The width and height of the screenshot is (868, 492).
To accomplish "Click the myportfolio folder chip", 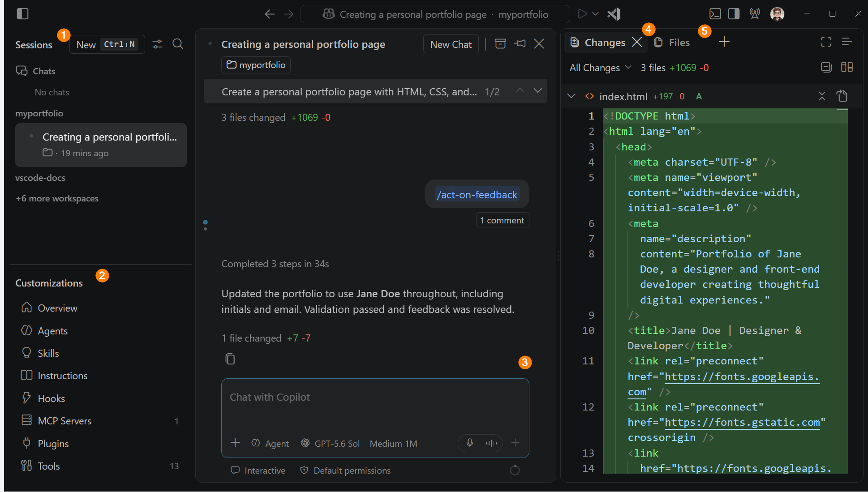I will [256, 65].
